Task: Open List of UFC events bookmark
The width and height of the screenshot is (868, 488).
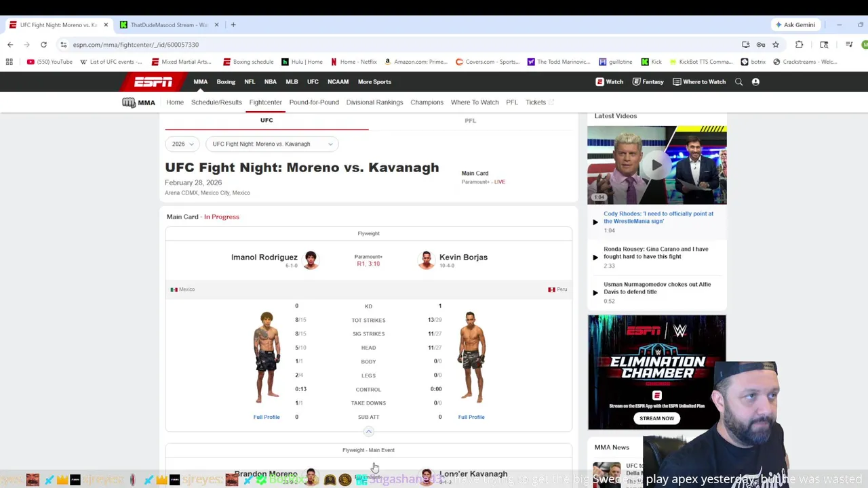Action: tap(111, 62)
